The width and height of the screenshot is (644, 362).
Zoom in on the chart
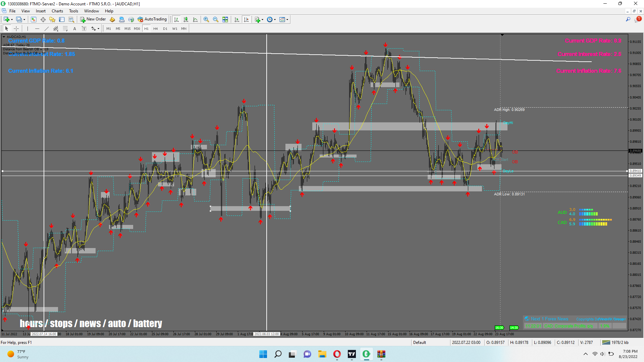click(x=206, y=19)
